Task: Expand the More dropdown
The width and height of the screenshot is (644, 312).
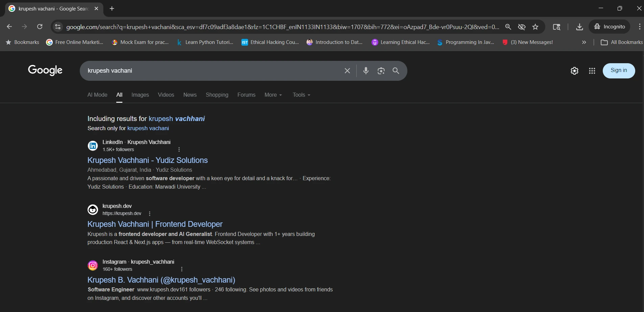Action: coord(273,95)
